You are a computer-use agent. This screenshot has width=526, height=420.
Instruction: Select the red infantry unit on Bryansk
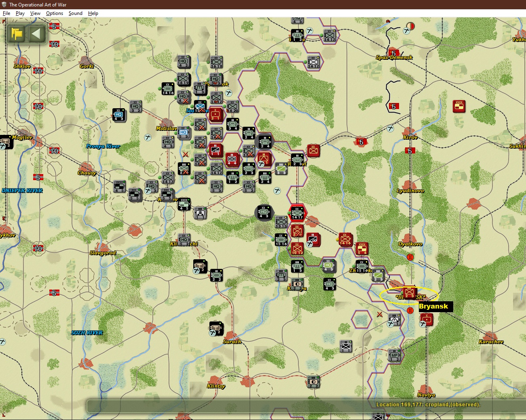tap(409, 293)
